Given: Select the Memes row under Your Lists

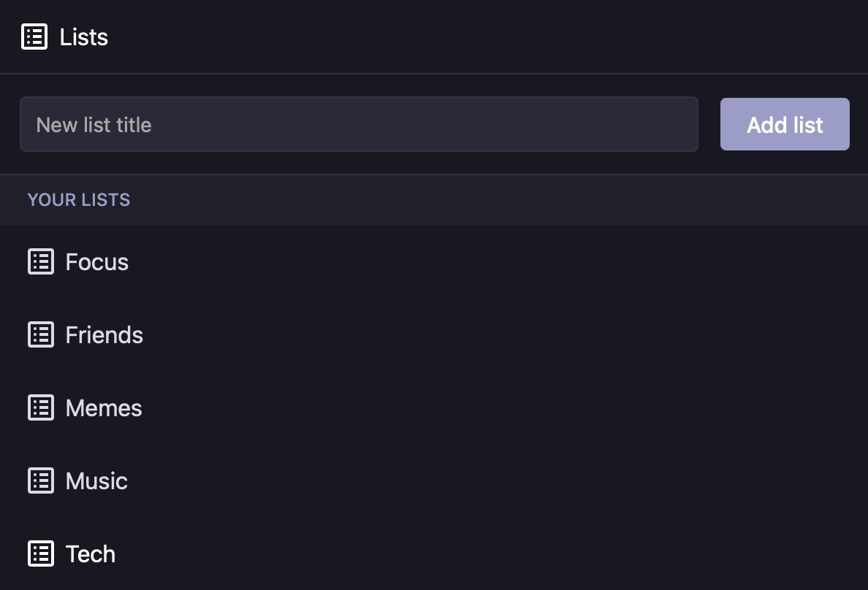Looking at the screenshot, I should tap(434, 408).
